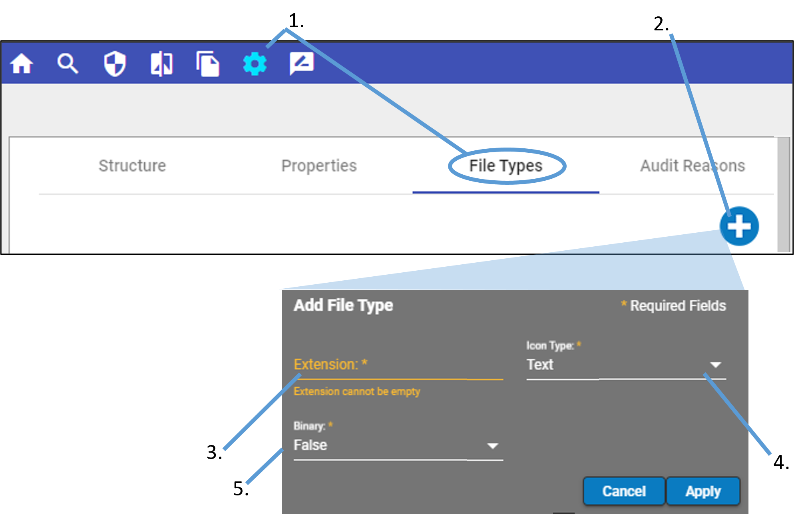Screen dimensions: 812x515
Task: Open the Settings gear icon
Action: [x=255, y=64]
